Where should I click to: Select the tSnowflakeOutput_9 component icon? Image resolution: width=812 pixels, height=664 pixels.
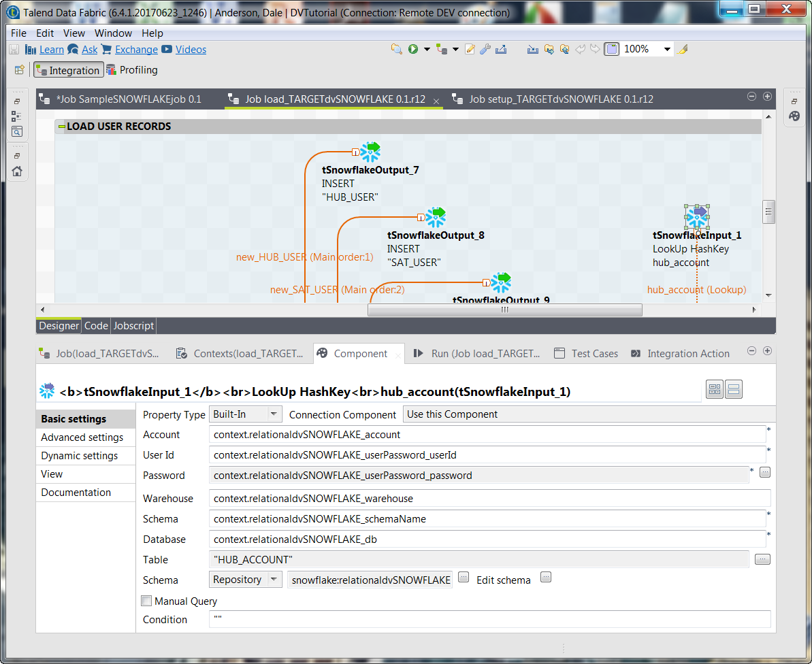tap(501, 282)
